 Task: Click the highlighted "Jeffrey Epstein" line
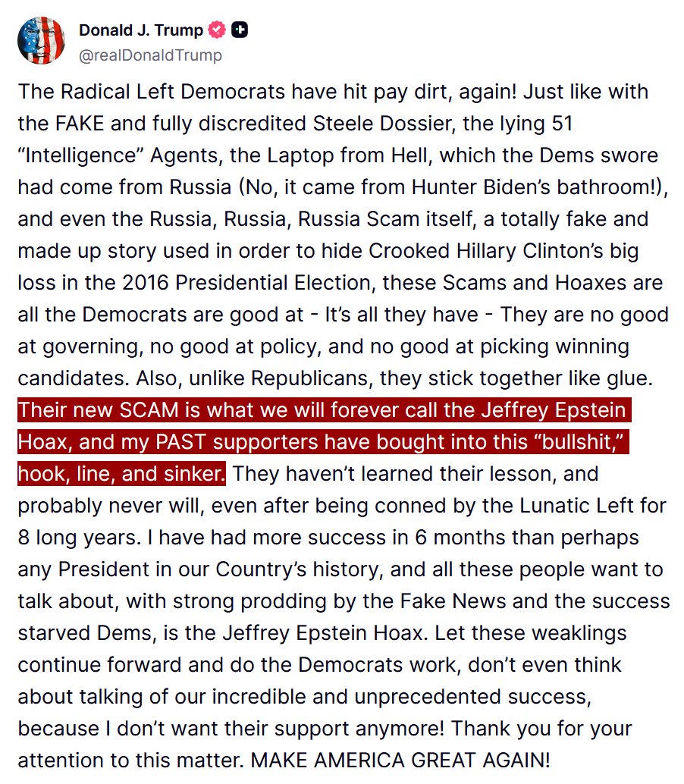click(x=322, y=410)
